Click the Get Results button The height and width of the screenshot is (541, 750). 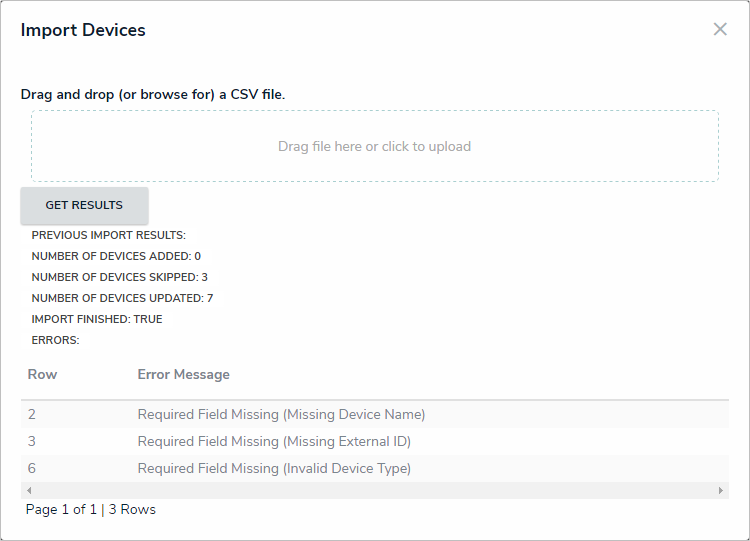(x=84, y=205)
